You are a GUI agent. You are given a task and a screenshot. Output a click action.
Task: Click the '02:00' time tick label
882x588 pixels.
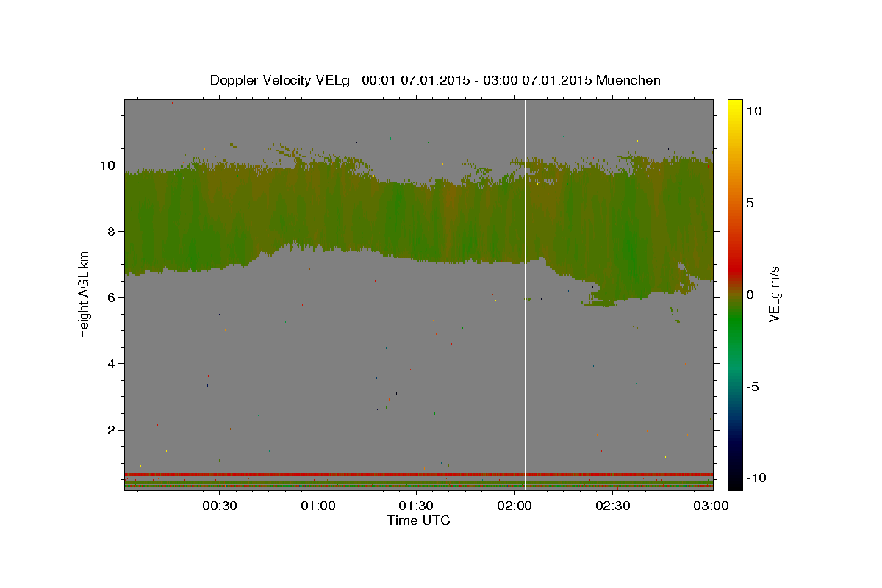(x=514, y=506)
